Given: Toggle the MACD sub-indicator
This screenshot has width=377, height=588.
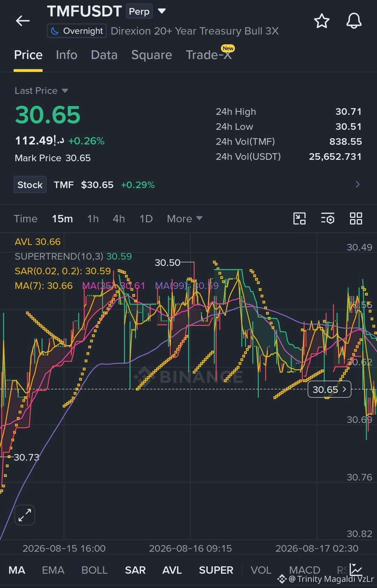Looking at the screenshot, I should [304, 570].
